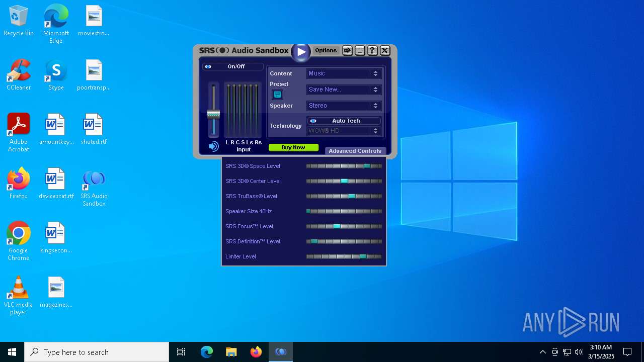Select the Recycle Bin desktop icon

pyautogui.click(x=19, y=21)
